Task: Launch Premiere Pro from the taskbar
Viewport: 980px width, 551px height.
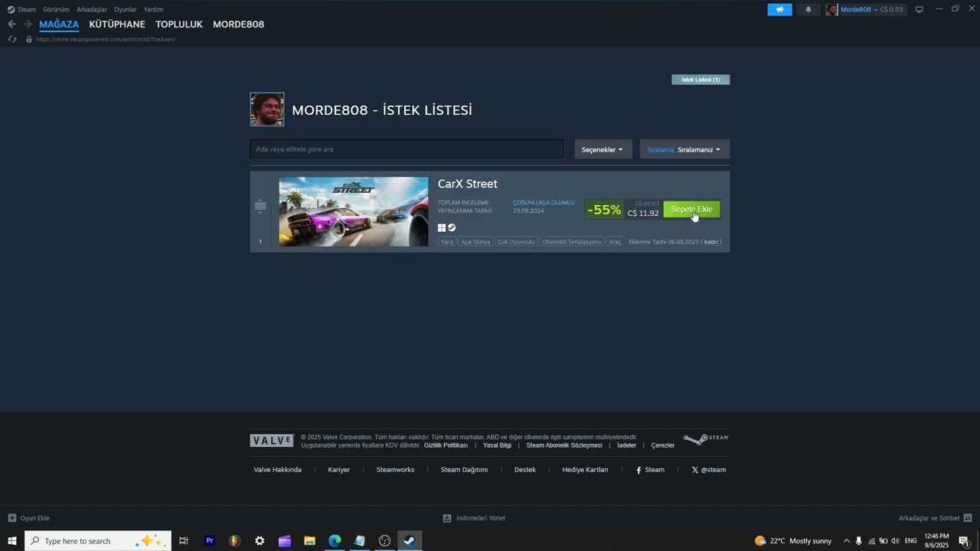Action: [210, 541]
